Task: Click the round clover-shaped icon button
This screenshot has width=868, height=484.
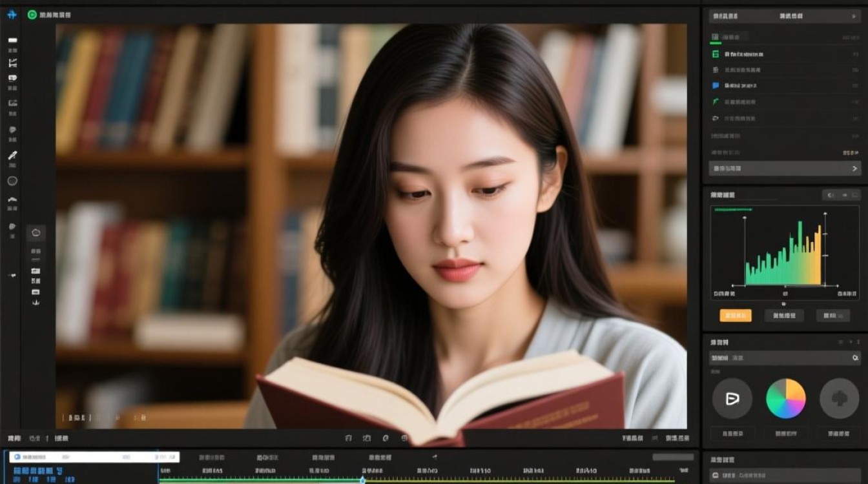Action: pos(840,399)
